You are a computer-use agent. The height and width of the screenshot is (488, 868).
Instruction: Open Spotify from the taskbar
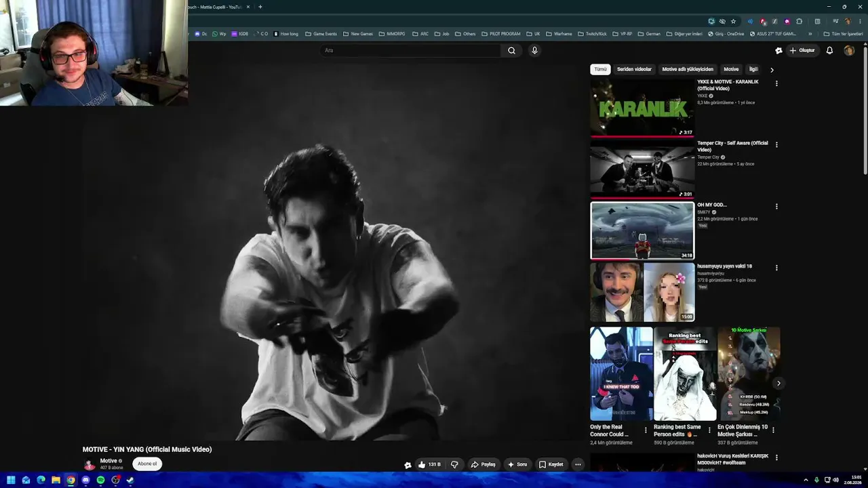[100, 480]
